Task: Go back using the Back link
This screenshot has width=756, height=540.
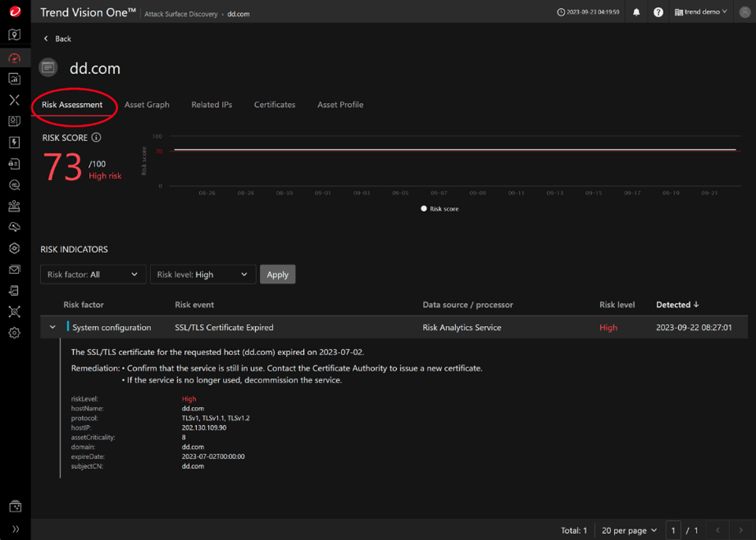Action: coord(57,39)
